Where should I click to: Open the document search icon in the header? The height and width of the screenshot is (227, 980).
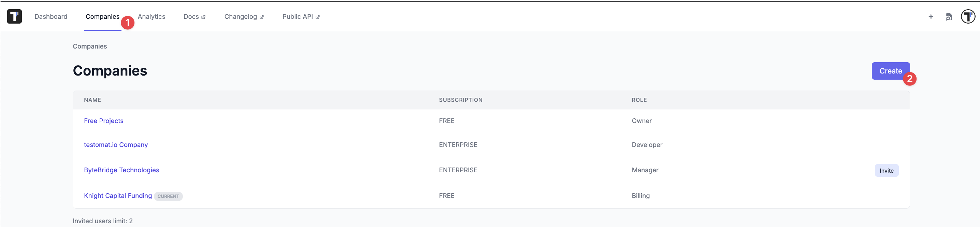949,17
